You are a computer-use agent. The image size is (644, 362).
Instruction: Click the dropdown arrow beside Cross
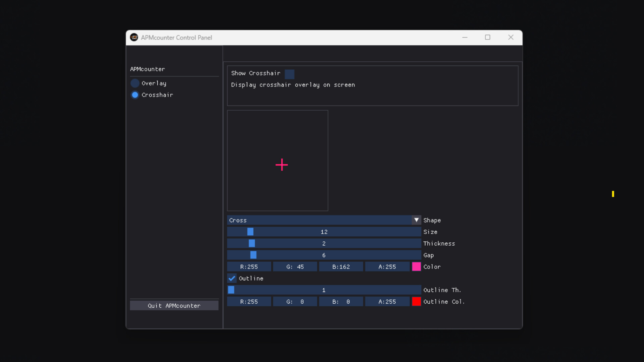(416, 220)
